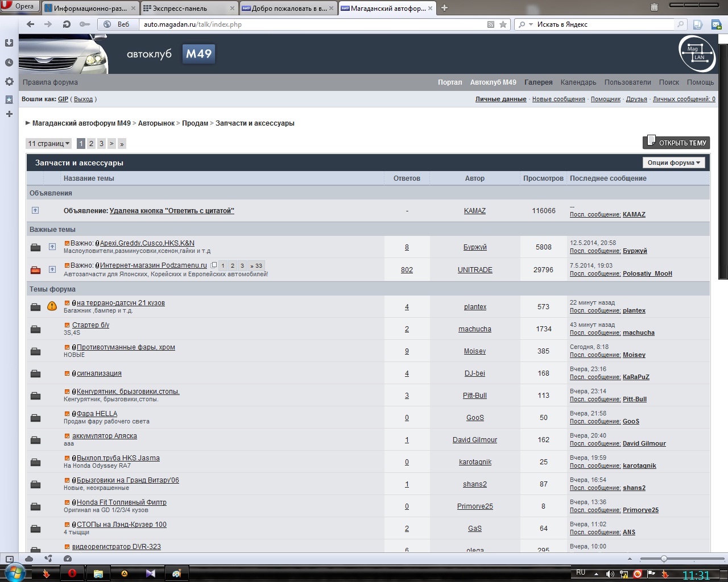Click the RSS feed icon in address bar
728x582 pixels.
(x=491, y=24)
